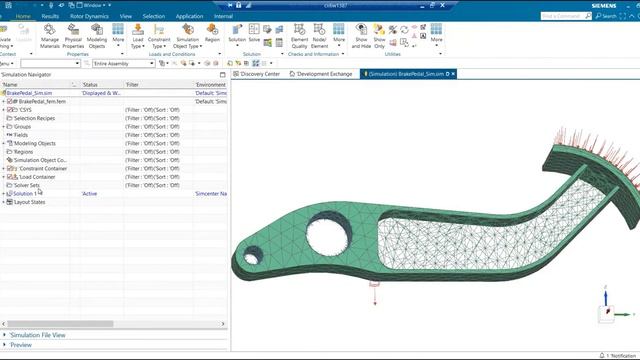640x360 pixels.
Task: Open More gallery in Utilities group
Action: pos(436,35)
